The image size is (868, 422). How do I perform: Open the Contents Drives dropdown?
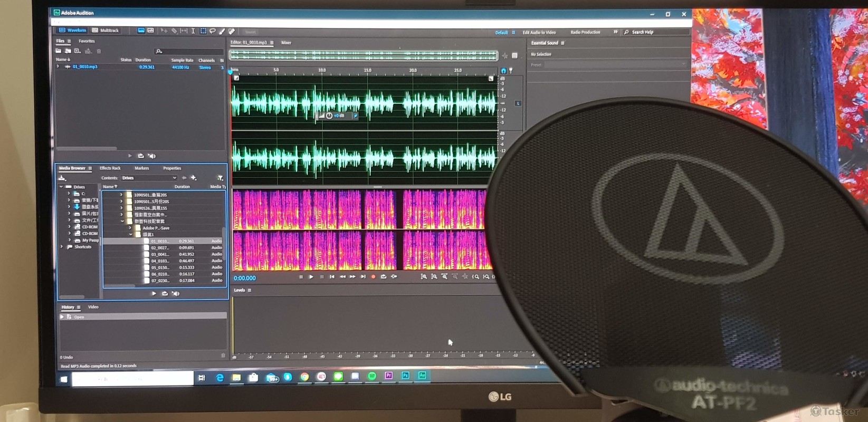pyautogui.click(x=149, y=178)
